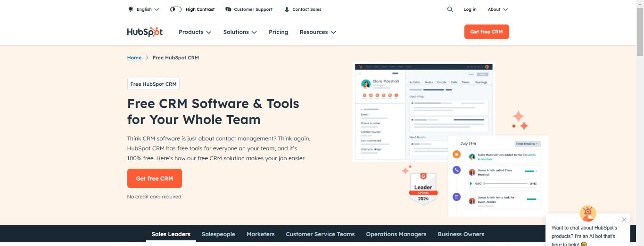Screen dimensions: 644x246
Task: Click the chatbot greeting message text
Action: coord(585,236)
